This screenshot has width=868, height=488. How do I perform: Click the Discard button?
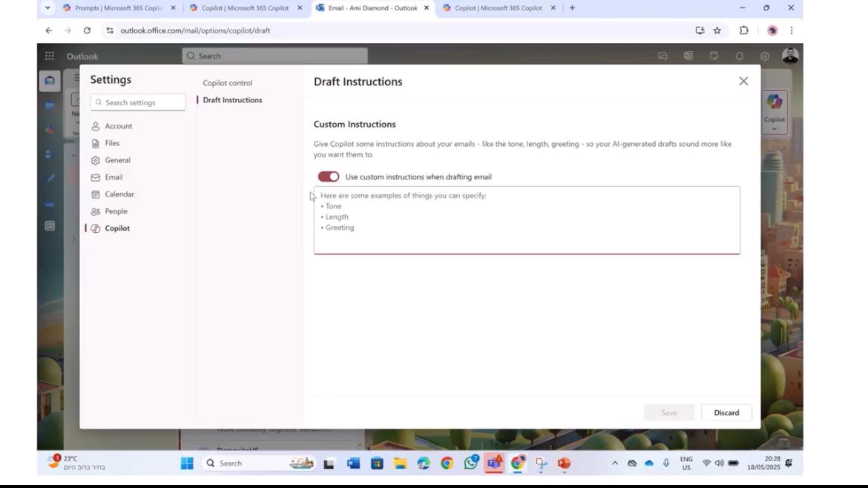(726, 413)
